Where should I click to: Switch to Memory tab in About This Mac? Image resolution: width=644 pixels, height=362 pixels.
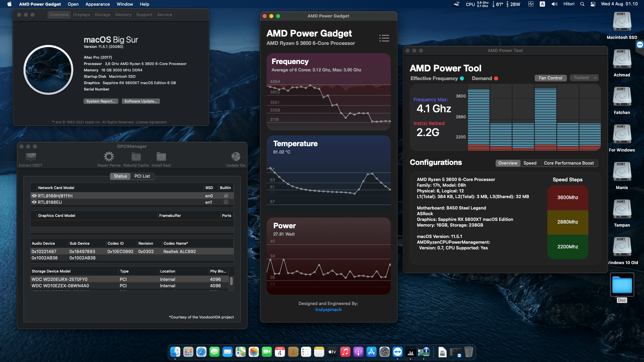[123, 15]
